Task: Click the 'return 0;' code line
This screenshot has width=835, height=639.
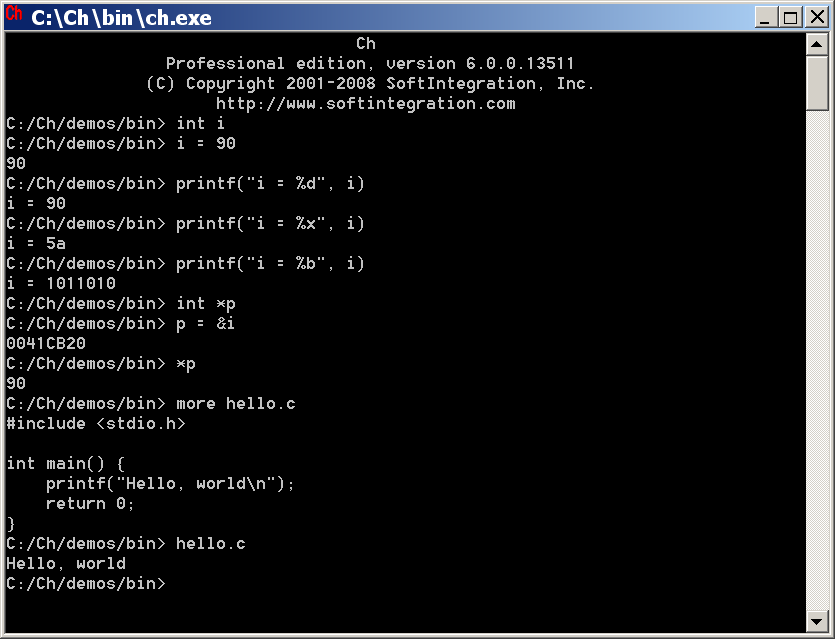Action: (x=90, y=504)
